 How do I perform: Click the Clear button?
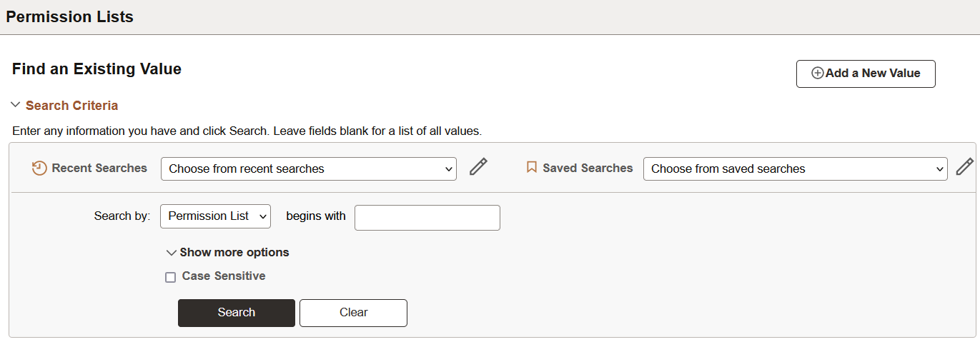click(353, 313)
